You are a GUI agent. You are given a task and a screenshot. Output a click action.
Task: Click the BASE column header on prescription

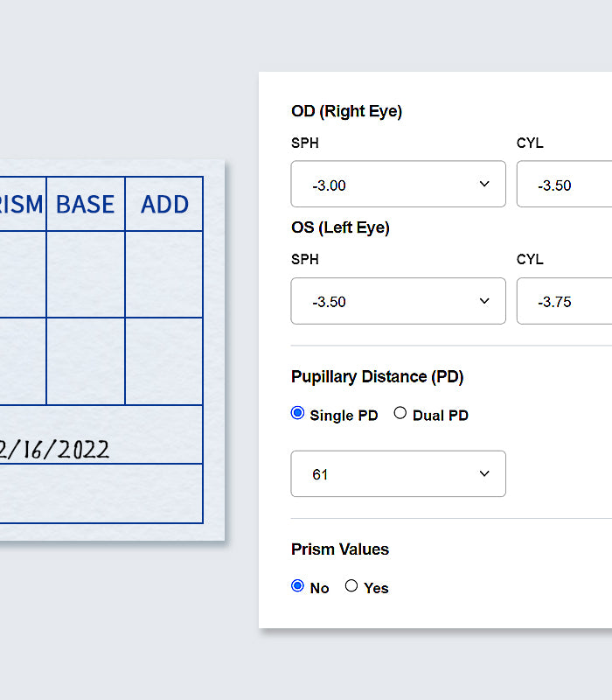pyautogui.click(x=85, y=204)
